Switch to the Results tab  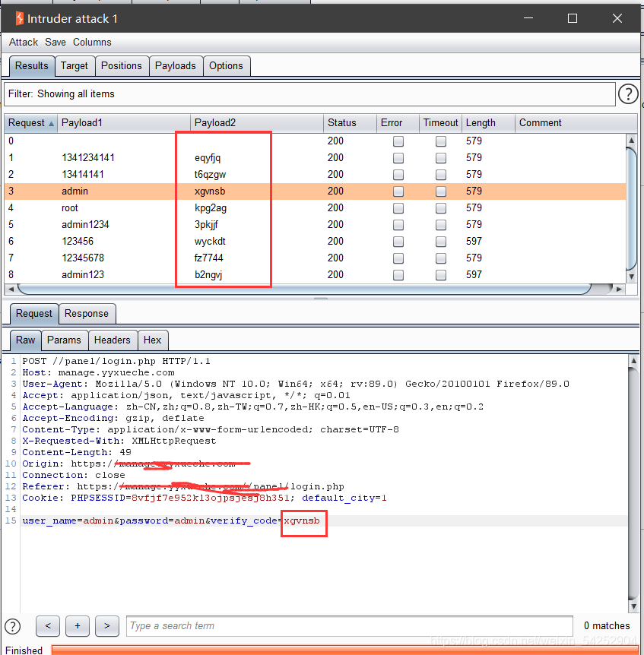(x=32, y=66)
